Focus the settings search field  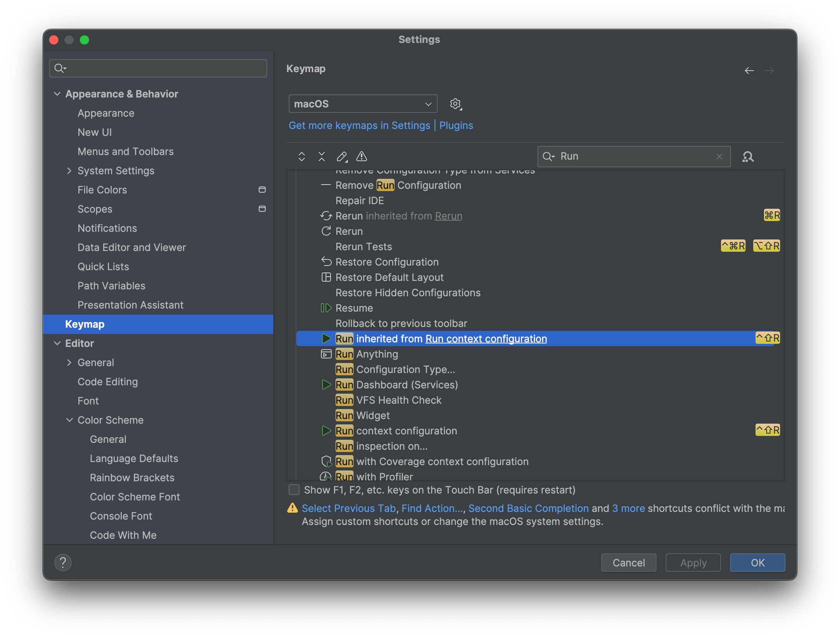[158, 68]
